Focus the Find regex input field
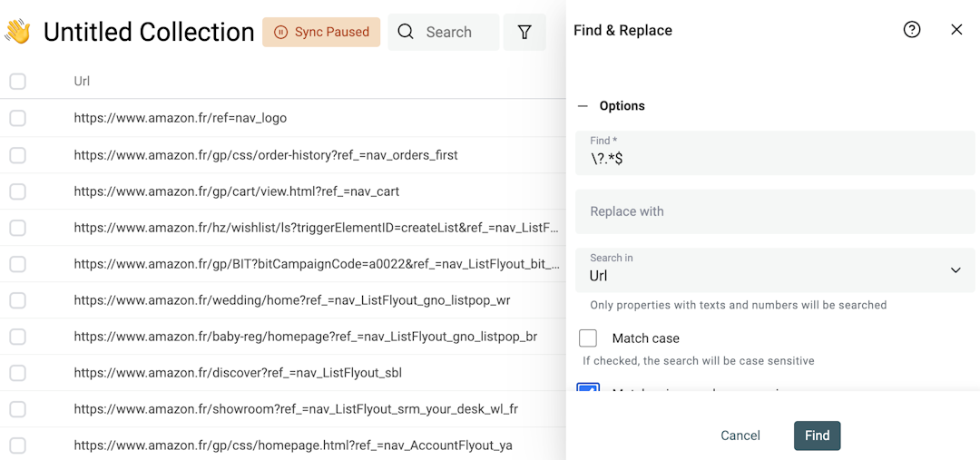Image resolution: width=980 pixels, height=460 pixels. click(774, 159)
